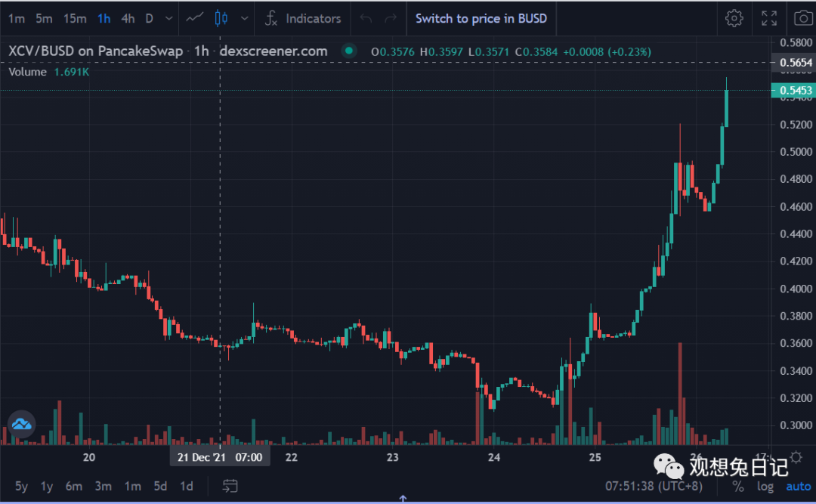Select the 15m timeframe
Viewport: 816px width, 504px height.
pyautogui.click(x=75, y=19)
